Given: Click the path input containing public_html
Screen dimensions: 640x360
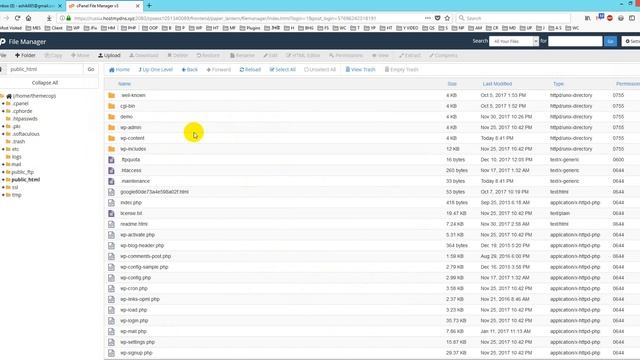Looking at the screenshot, I should (x=44, y=69).
